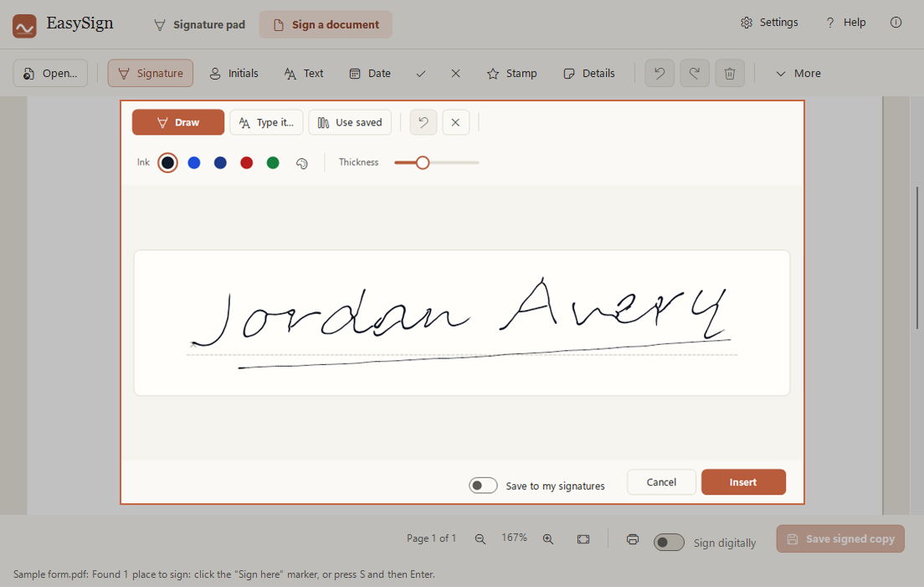Click the Sample form.pdf status message

pos(224,574)
